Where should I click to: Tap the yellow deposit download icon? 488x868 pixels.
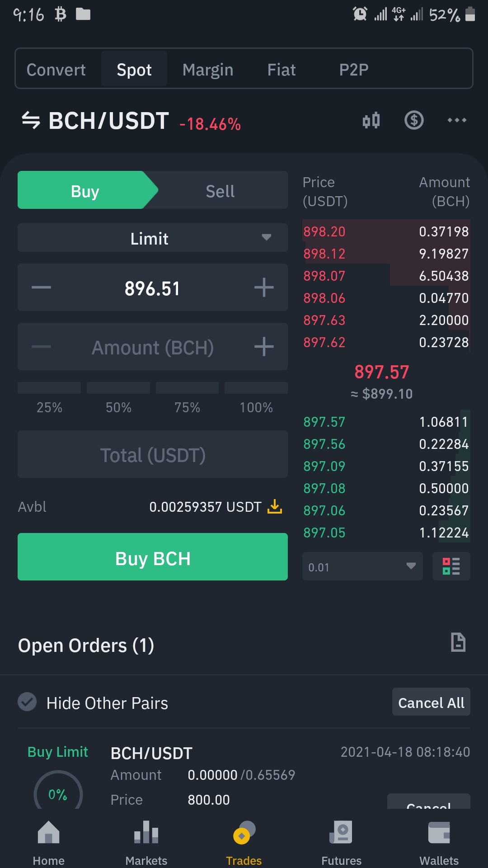tap(274, 507)
